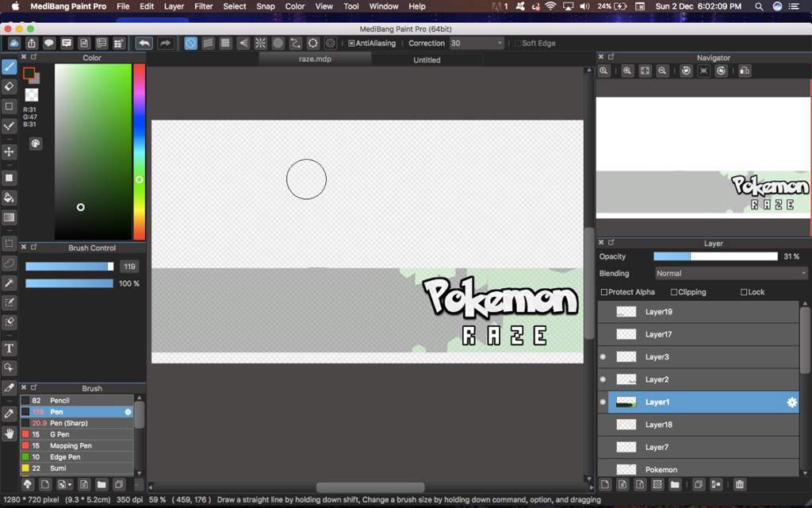Click the zoom in icon in Navigator
Viewport: 812px width, 508px height.
(627, 71)
